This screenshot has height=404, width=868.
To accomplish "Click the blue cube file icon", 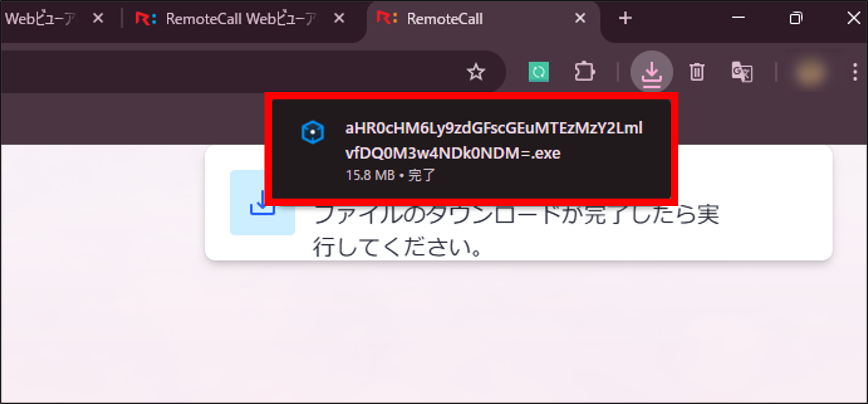I will pos(313,132).
